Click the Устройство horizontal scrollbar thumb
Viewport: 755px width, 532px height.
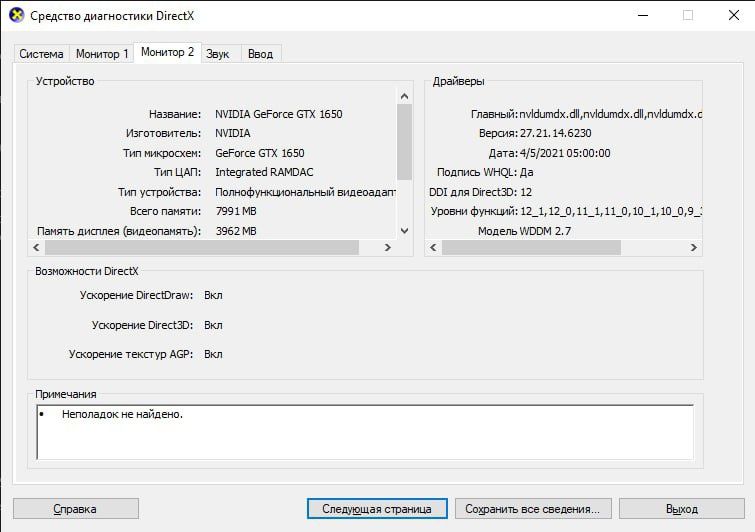(x=202, y=247)
